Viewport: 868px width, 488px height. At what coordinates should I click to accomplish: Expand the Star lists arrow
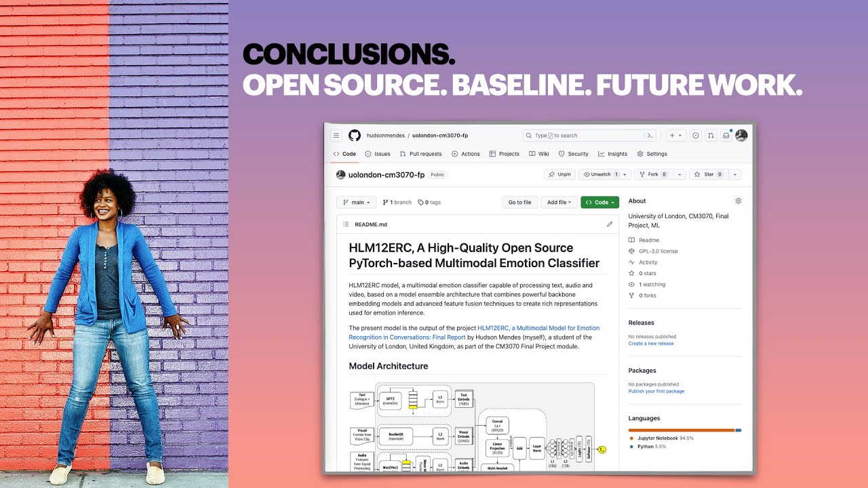pyautogui.click(x=735, y=174)
